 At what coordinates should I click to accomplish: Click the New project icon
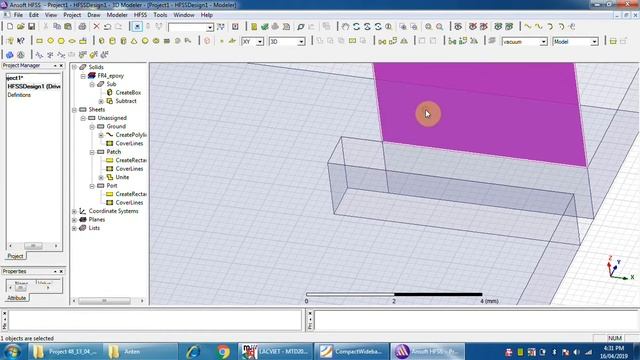click(9, 27)
